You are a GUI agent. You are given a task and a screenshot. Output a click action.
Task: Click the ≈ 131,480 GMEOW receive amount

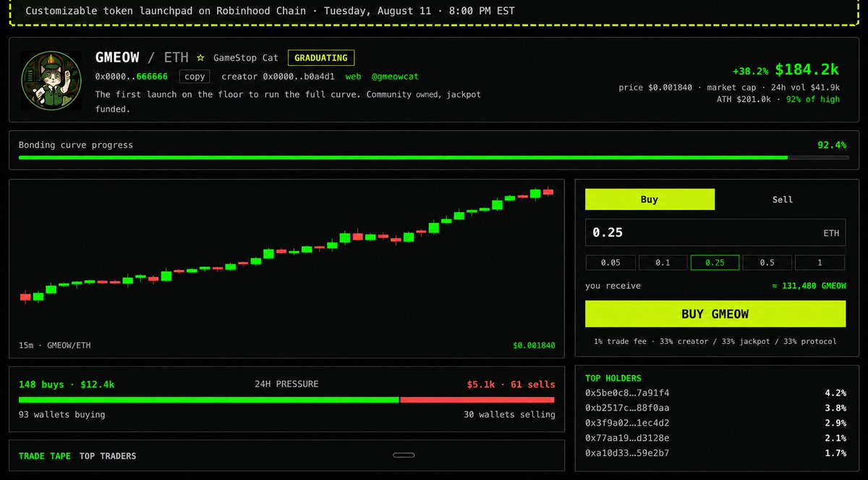coord(809,286)
